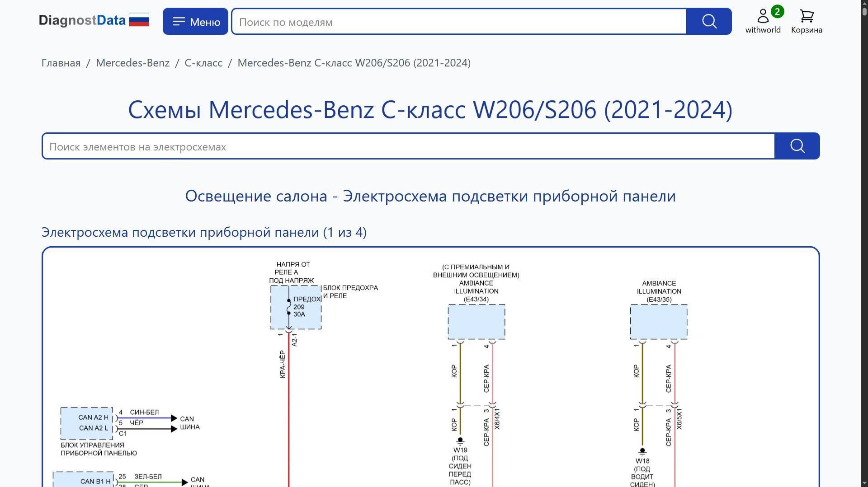Focus the wiring diagram element search field

pos(408,146)
